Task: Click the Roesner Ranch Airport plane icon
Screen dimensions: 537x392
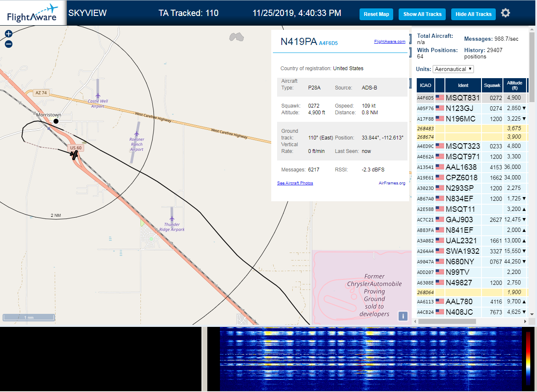Action: coord(137,134)
